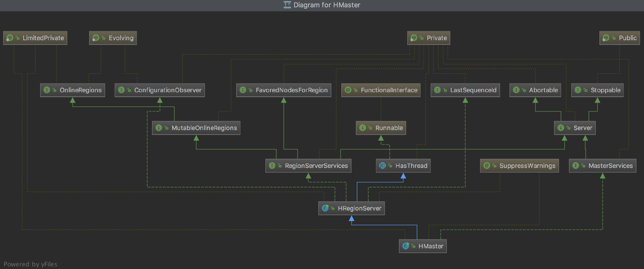Select the ConfigurationObserver node
644x269 pixels.
pyautogui.click(x=168, y=90)
